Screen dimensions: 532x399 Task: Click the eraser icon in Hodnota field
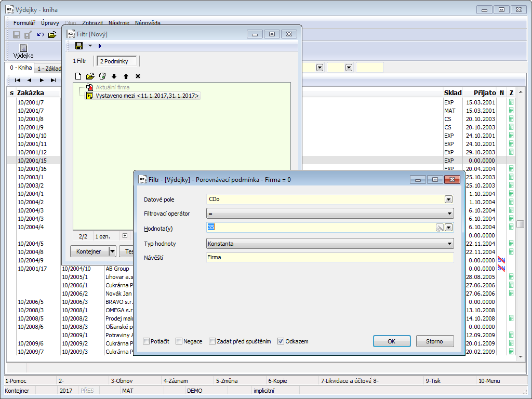(440, 227)
